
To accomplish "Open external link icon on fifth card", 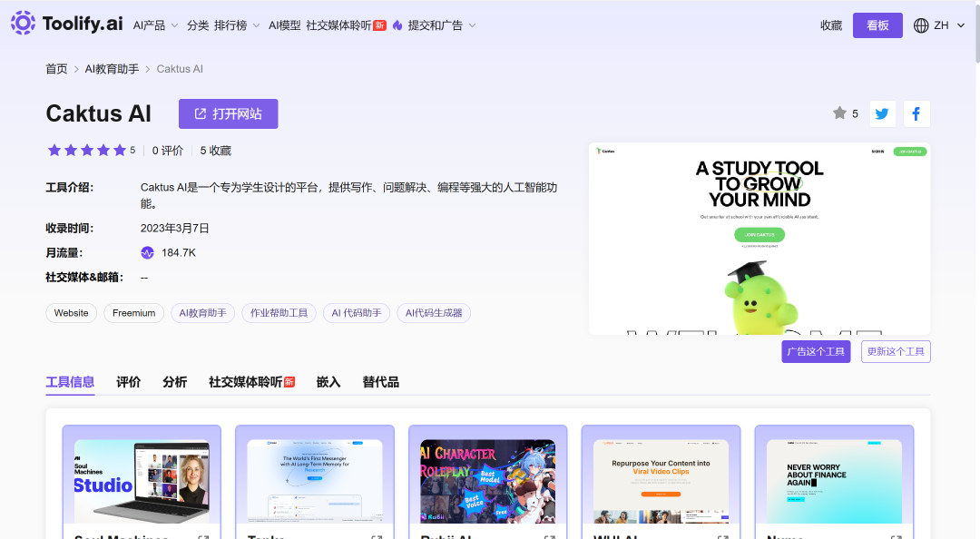I will (896, 537).
